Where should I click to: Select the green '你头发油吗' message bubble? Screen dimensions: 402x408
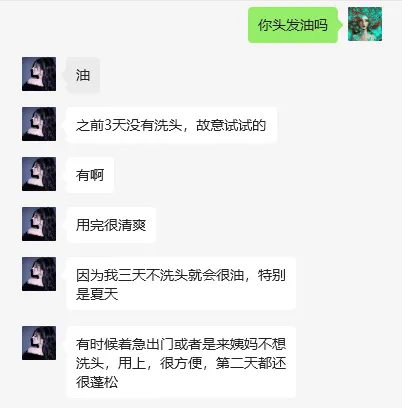pos(293,25)
